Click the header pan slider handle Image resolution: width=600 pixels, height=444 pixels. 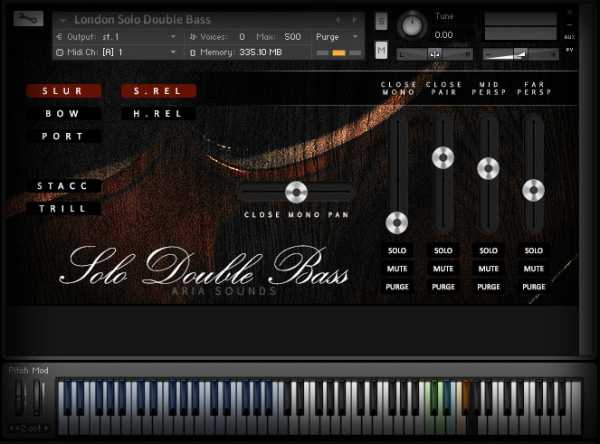click(x=435, y=54)
